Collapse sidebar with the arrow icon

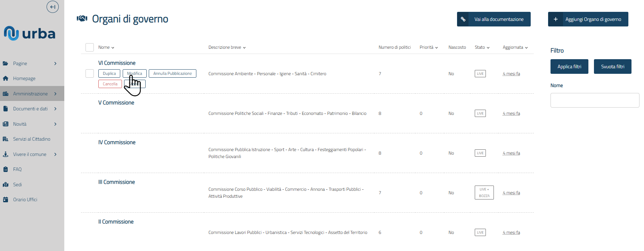(x=52, y=7)
